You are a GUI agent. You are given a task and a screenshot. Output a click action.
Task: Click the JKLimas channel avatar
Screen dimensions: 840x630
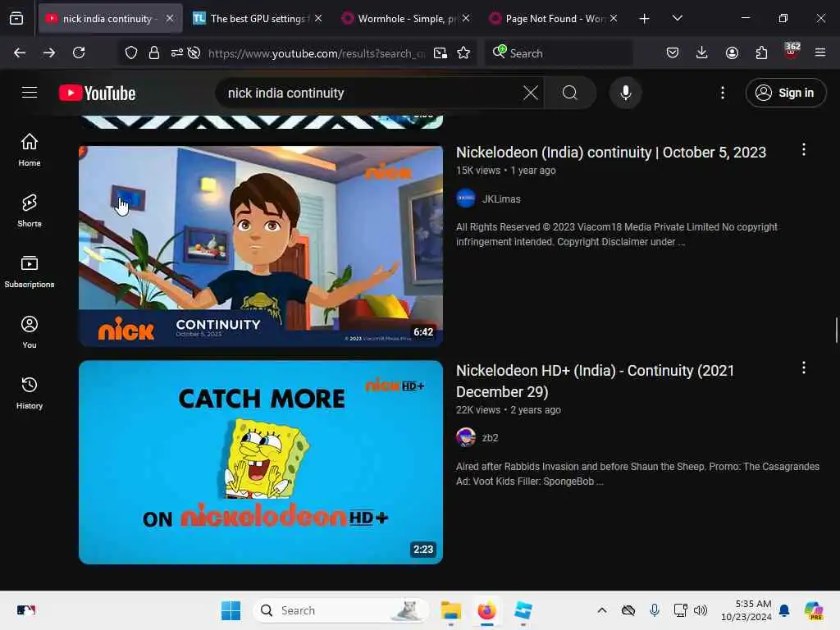click(x=466, y=199)
